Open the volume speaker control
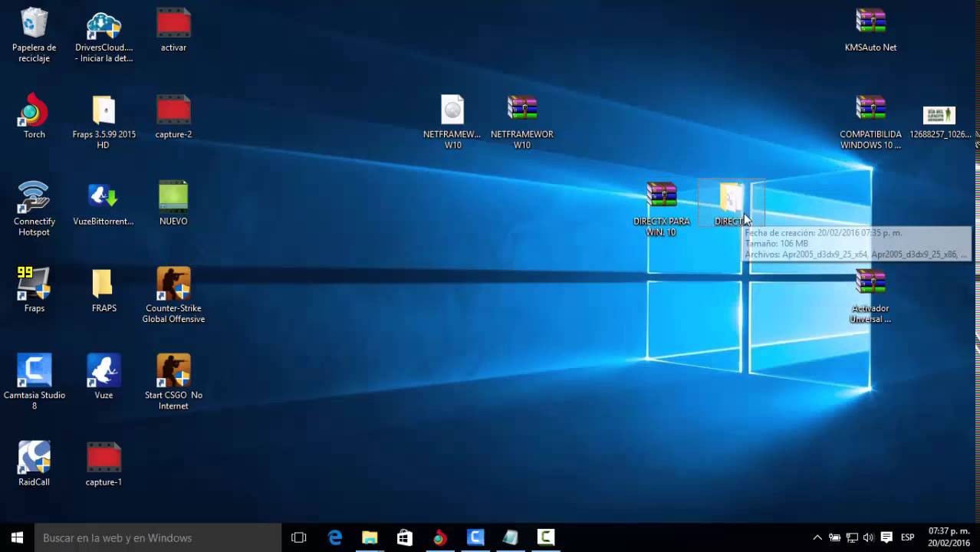The image size is (980, 552). click(x=868, y=537)
